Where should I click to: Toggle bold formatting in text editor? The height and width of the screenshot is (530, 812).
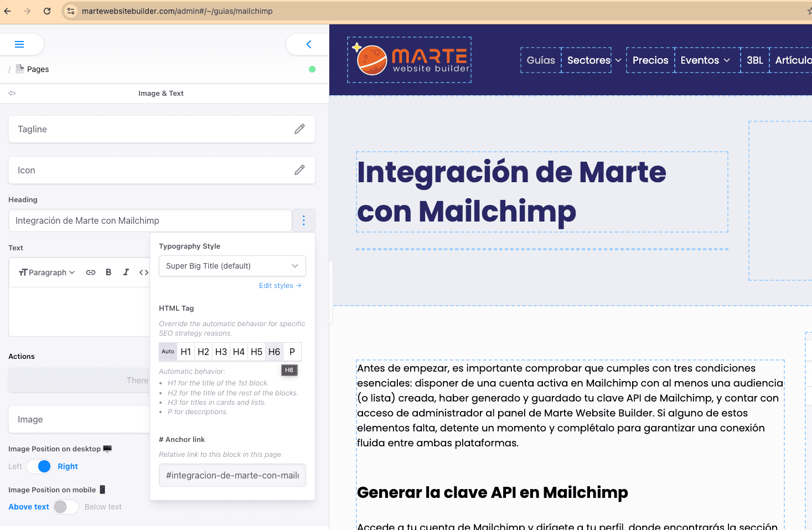tap(108, 272)
